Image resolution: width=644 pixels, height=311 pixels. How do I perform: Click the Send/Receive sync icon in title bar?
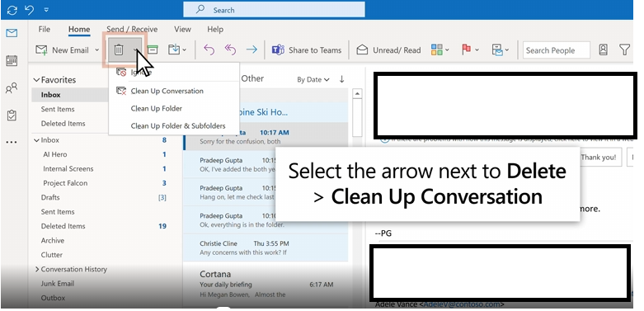pos(12,9)
